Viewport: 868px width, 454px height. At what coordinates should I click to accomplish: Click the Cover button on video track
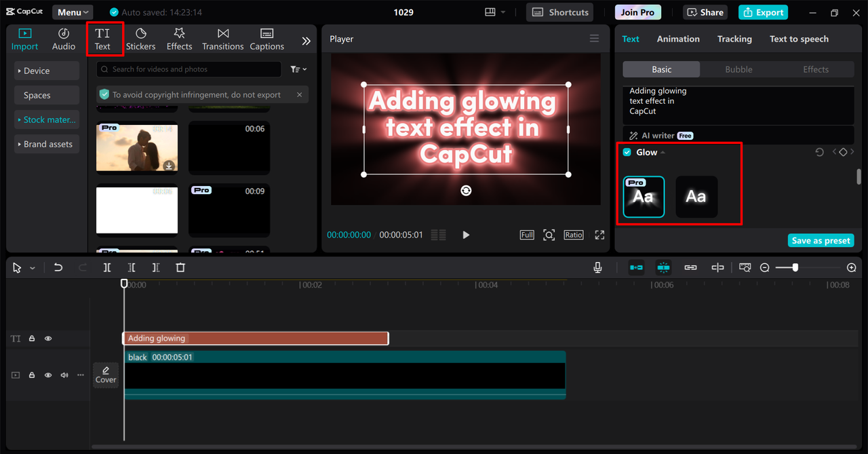coord(106,375)
